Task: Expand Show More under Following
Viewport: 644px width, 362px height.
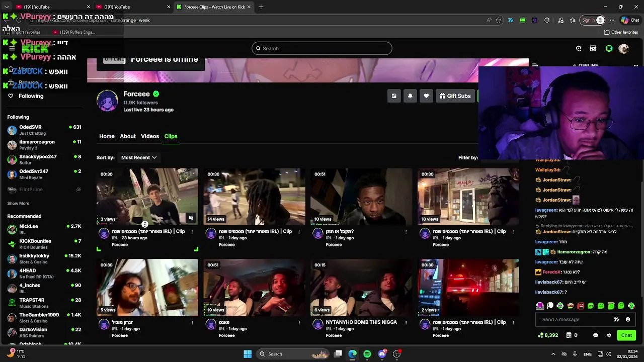Action: [x=18, y=204]
